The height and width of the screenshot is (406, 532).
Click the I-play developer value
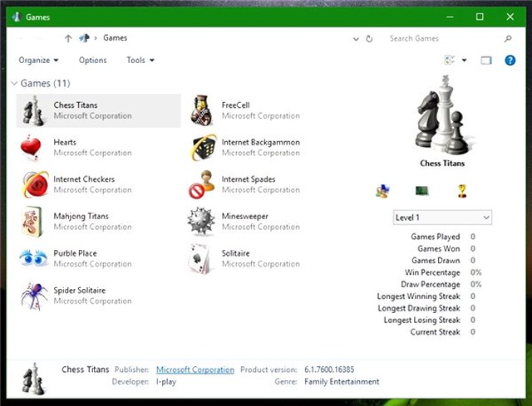166,382
